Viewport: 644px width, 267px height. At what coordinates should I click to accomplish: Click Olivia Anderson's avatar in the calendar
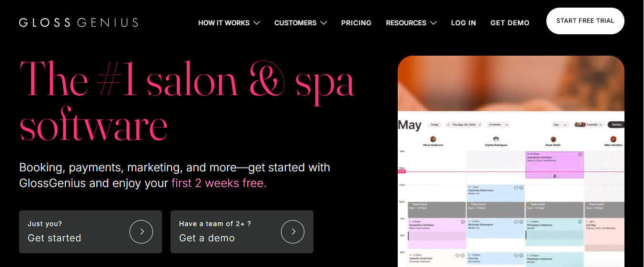coord(433,139)
